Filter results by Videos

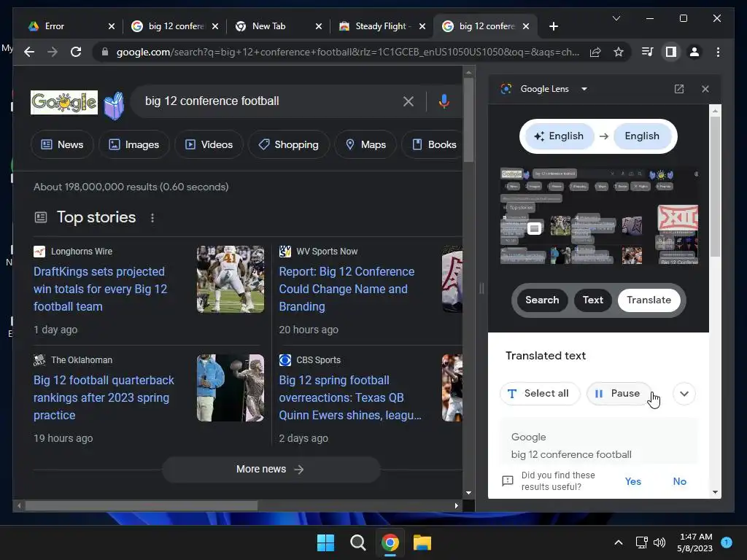pos(209,144)
